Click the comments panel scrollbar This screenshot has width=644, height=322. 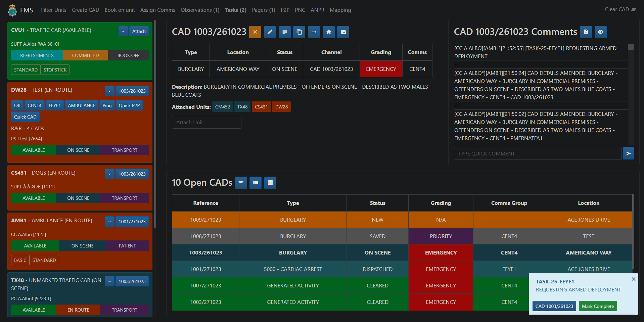click(x=631, y=47)
